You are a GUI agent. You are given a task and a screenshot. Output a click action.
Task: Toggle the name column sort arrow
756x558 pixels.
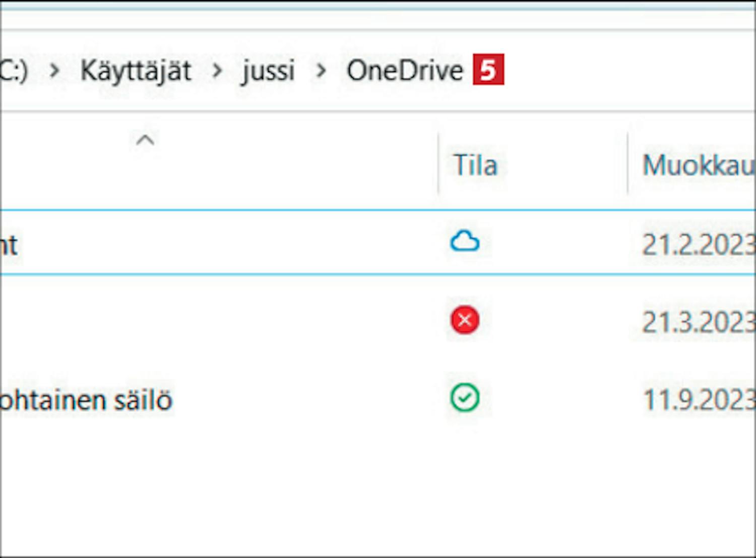[145, 140]
